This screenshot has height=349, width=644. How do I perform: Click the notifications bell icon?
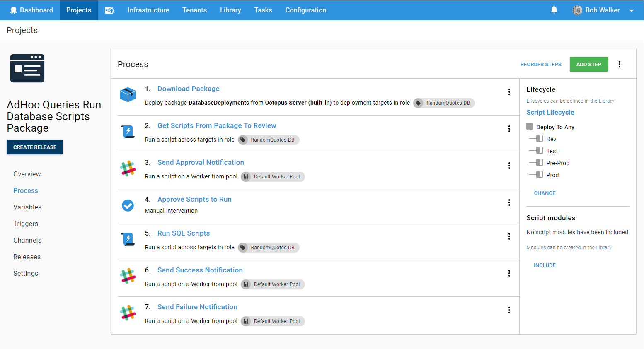(x=554, y=10)
